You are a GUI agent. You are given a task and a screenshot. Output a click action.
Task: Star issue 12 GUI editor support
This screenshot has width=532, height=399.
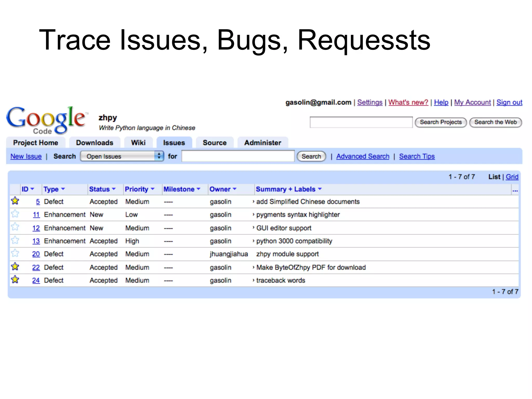15,227
